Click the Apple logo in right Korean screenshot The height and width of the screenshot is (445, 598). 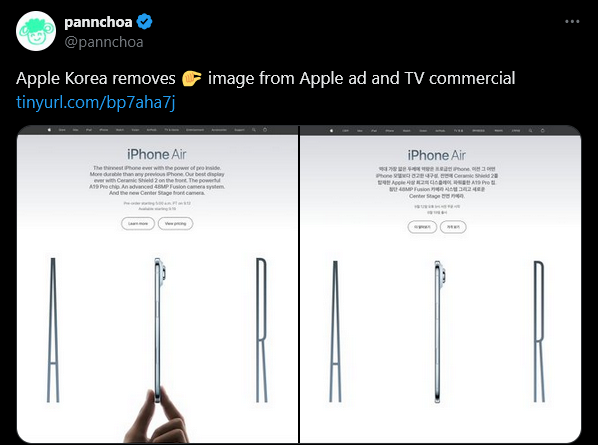coord(331,131)
